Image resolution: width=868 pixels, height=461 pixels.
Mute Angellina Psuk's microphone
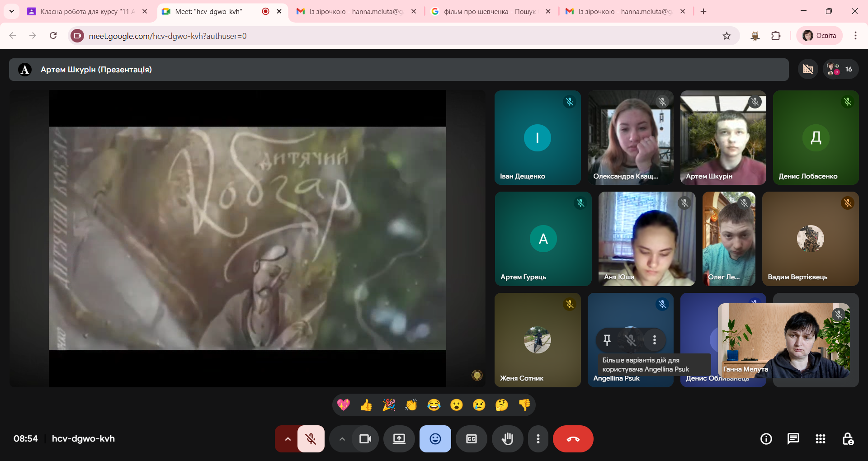pos(631,339)
